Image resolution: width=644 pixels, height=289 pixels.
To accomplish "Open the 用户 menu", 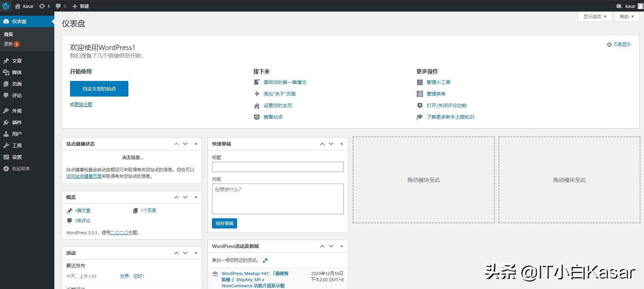I will (x=27, y=134).
